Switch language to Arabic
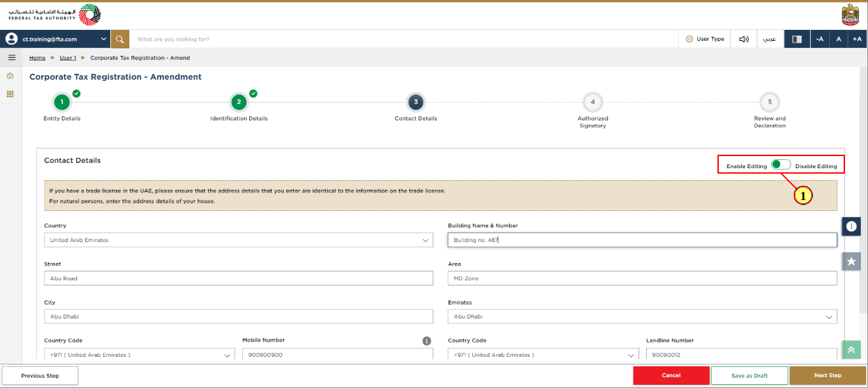The height and width of the screenshot is (388, 868). pos(770,39)
